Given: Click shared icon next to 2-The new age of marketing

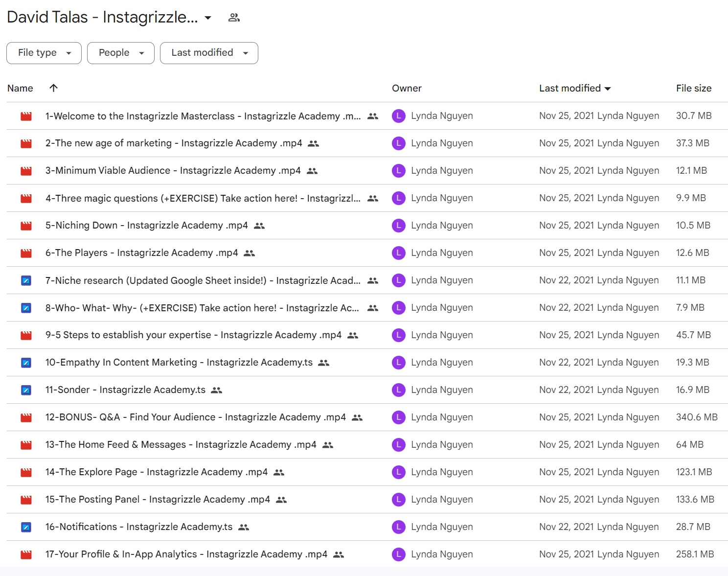Looking at the screenshot, I should (x=314, y=143).
